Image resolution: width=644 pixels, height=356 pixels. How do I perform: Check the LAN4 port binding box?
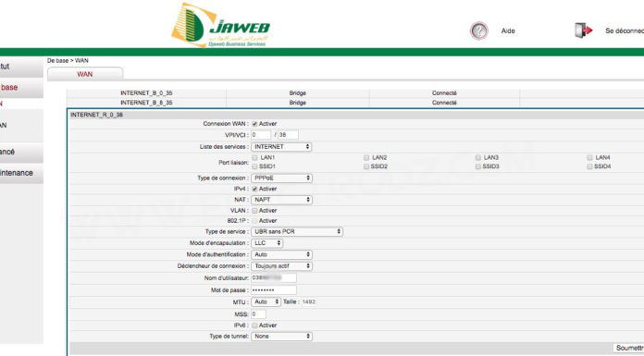point(589,158)
